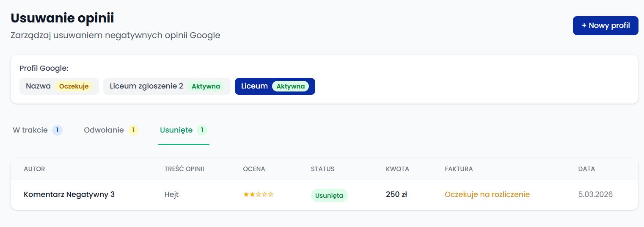Click the "250 zł" amount cell

click(396, 194)
